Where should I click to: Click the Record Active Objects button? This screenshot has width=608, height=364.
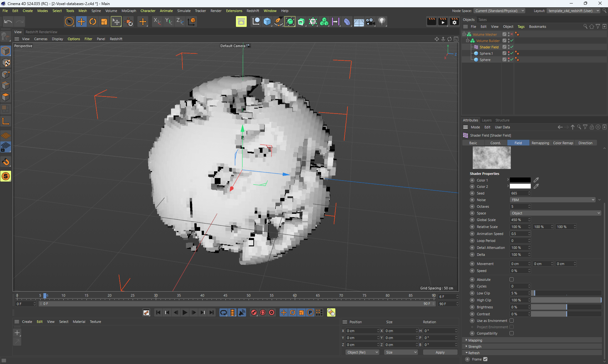pyautogui.click(x=254, y=312)
